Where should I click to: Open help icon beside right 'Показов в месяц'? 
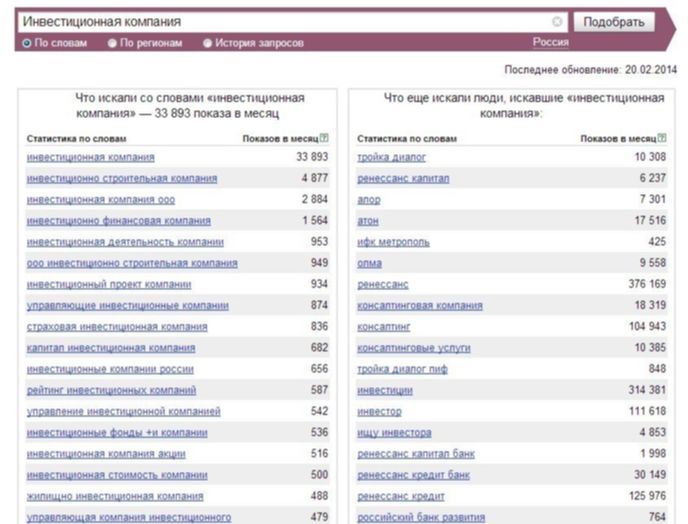[662, 138]
